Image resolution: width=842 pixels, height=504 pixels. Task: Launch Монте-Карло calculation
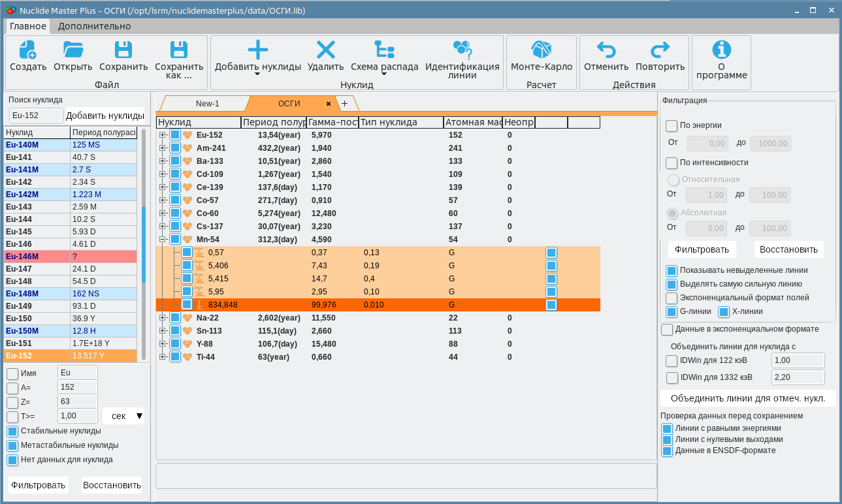(x=541, y=51)
